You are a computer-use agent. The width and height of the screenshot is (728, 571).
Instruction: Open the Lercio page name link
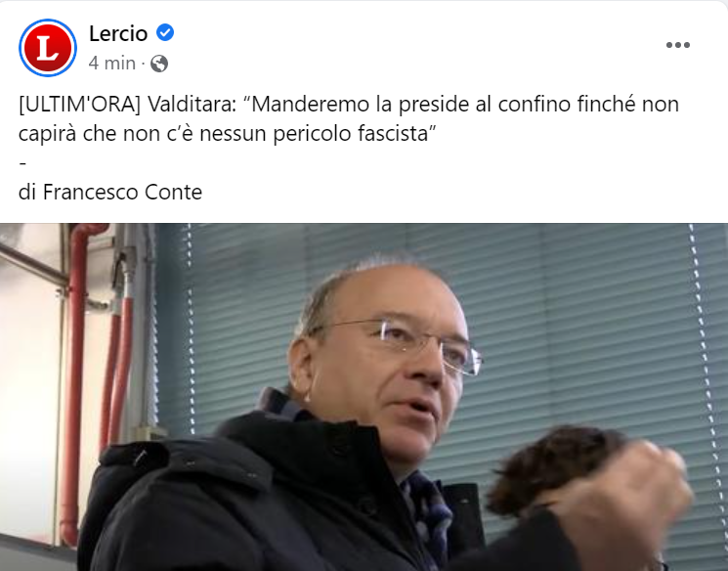click(x=118, y=33)
